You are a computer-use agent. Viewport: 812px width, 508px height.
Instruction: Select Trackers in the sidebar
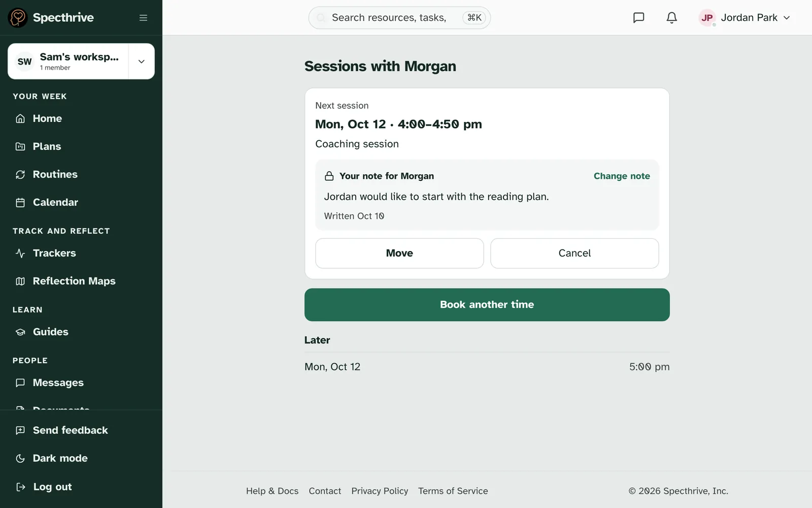[x=81, y=253]
